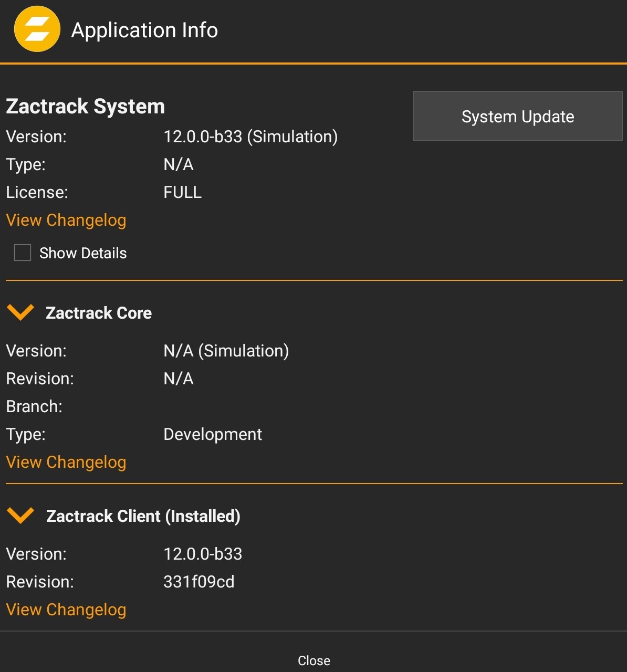The width and height of the screenshot is (627, 672).
Task: Open View Changelog under Zactrack Core
Action: [x=66, y=462]
